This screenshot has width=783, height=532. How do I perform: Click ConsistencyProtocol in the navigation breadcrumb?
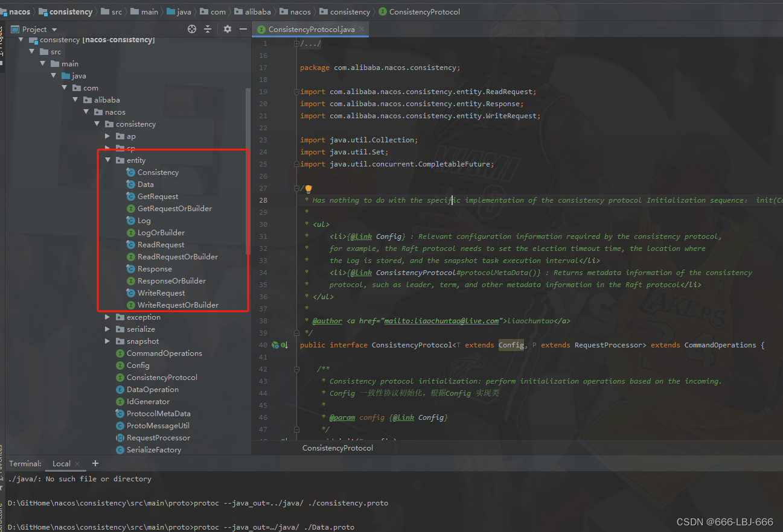(424, 11)
